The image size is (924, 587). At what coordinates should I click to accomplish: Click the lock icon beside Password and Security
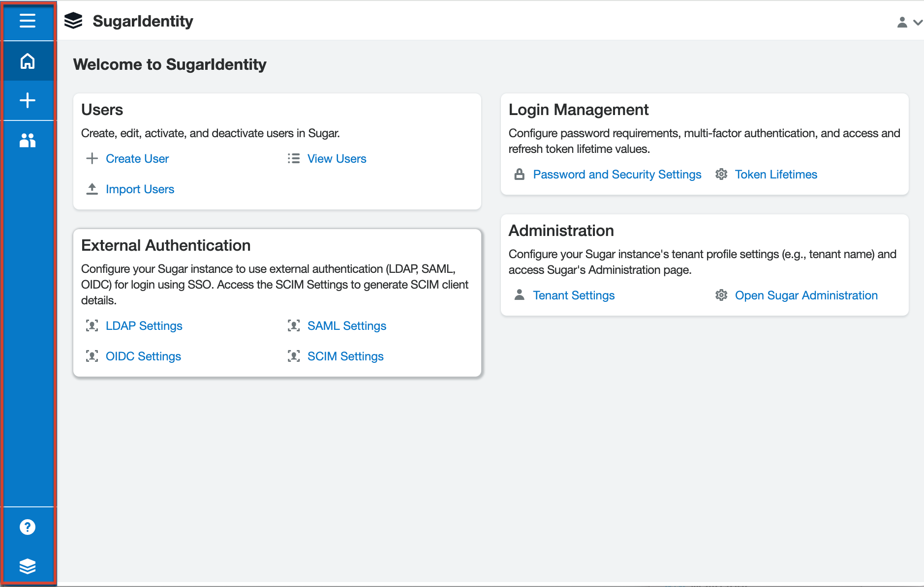pyautogui.click(x=520, y=174)
